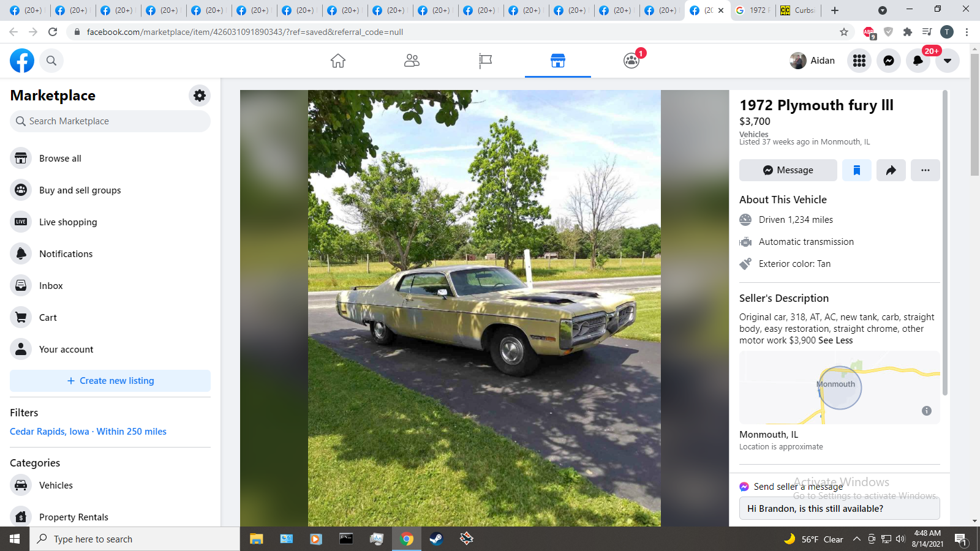This screenshot has width=980, height=551.
Task: Focus the Search Marketplace field
Action: (110, 121)
